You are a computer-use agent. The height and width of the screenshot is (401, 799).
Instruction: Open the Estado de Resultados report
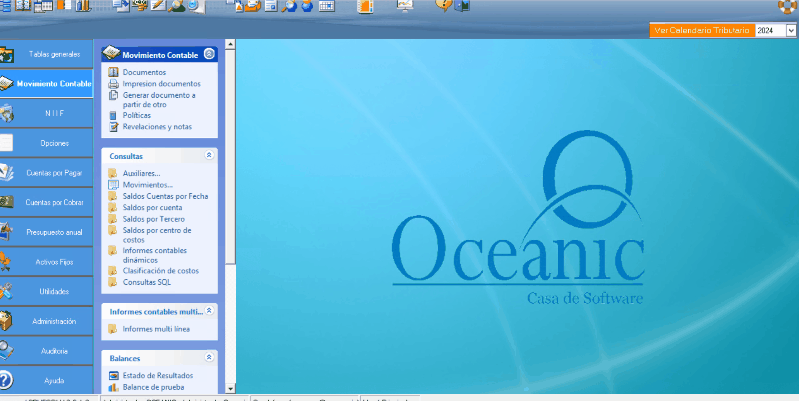[x=157, y=376]
